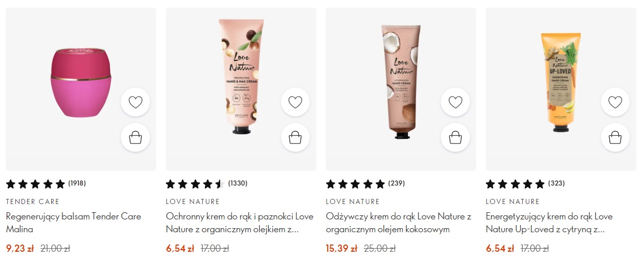Open Energetyzujący krem do rąk Up-Loved link
644x263 pixels.
click(549, 222)
